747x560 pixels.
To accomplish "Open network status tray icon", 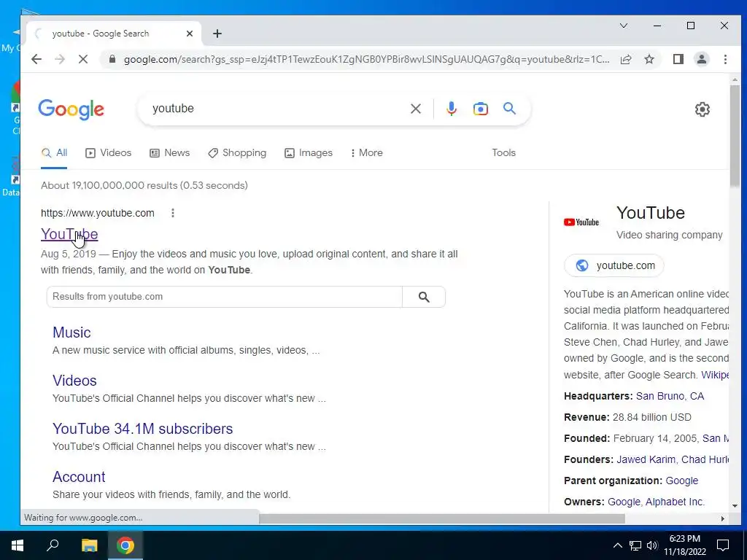I will (635, 545).
